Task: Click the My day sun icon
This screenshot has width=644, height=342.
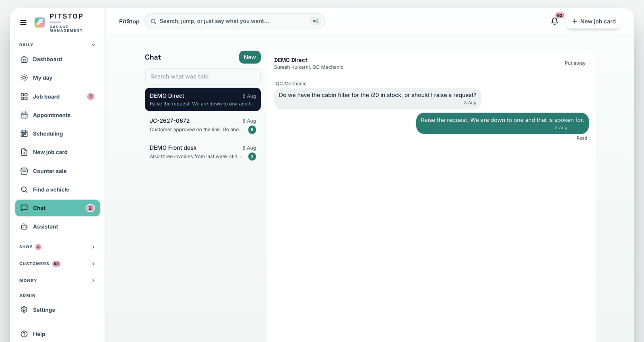Action: (24, 78)
